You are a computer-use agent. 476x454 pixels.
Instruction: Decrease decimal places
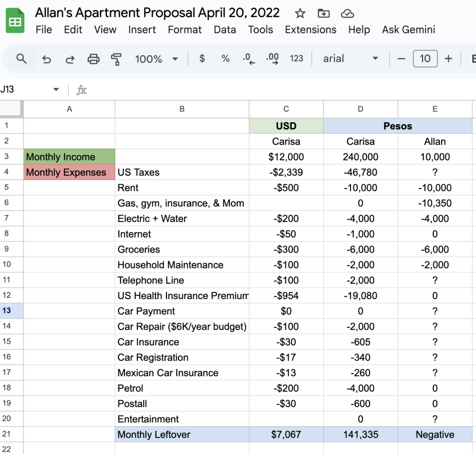click(x=249, y=59)
